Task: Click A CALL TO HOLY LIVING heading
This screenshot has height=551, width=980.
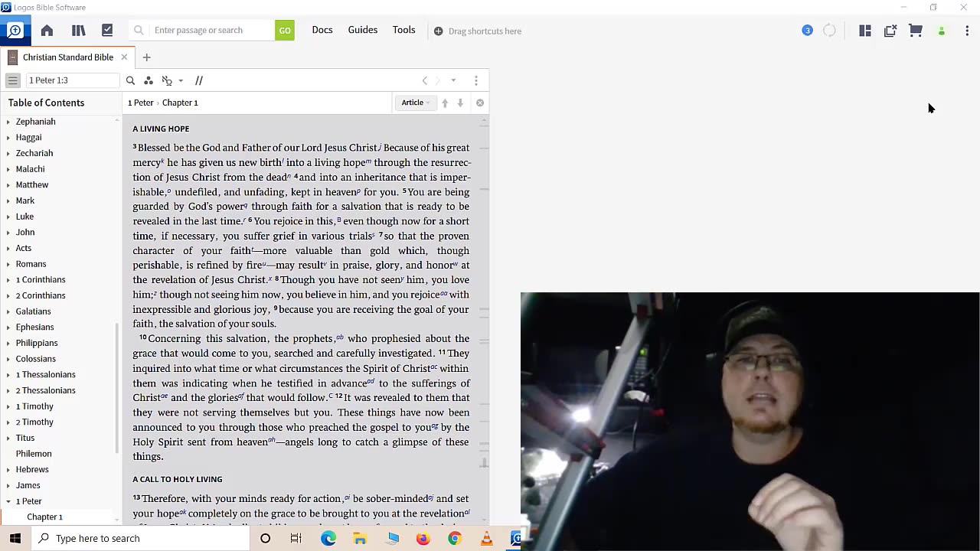Action: (178, 479)
